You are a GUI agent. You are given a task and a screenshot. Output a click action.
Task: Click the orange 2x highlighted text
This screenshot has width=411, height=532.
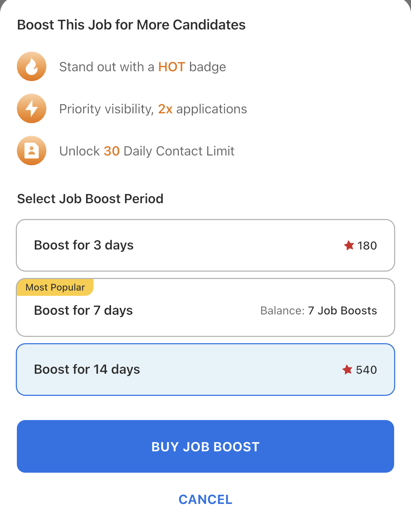pyautogui.click(x=165, y=109)
